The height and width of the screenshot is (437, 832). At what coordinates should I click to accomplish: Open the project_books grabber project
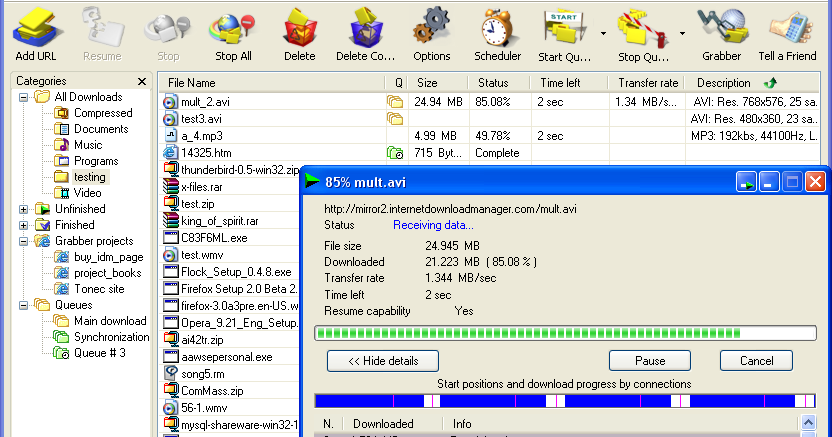click(x=108, y=273)
